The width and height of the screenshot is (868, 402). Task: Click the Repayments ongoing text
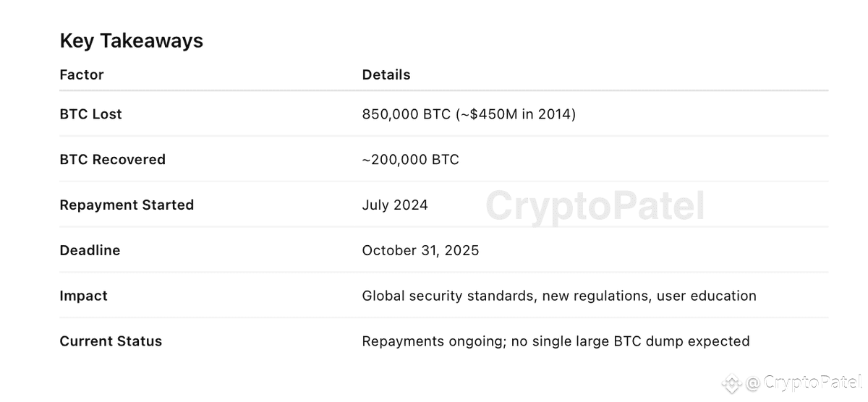432,341
